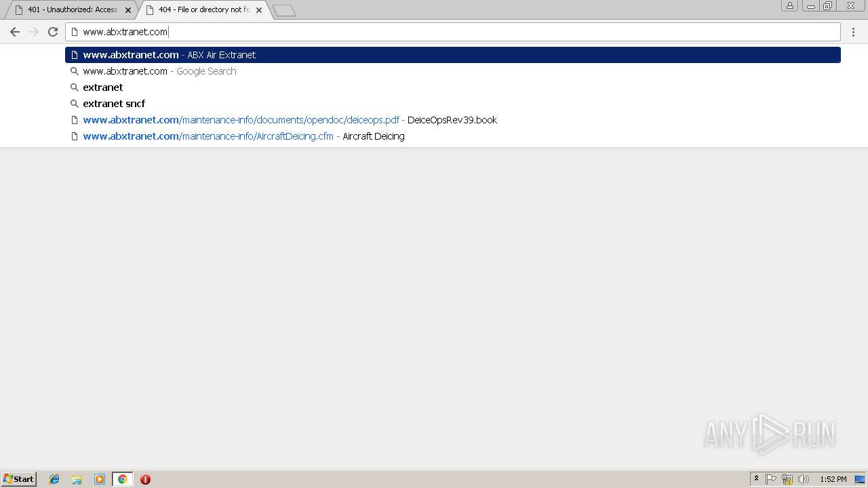Select the 'extranet' search suggestion
The image size is (868, 488).
pos(453,87)
